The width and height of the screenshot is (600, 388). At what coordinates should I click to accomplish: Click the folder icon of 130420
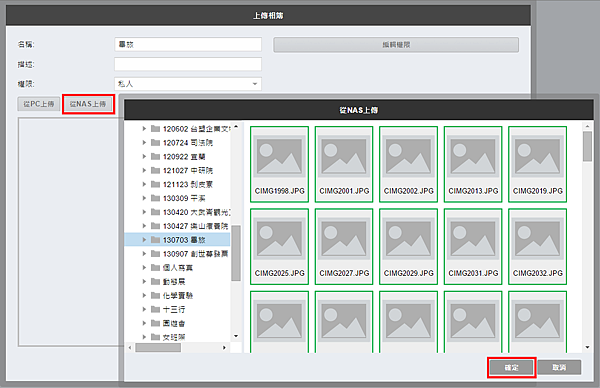pos(155,212)
